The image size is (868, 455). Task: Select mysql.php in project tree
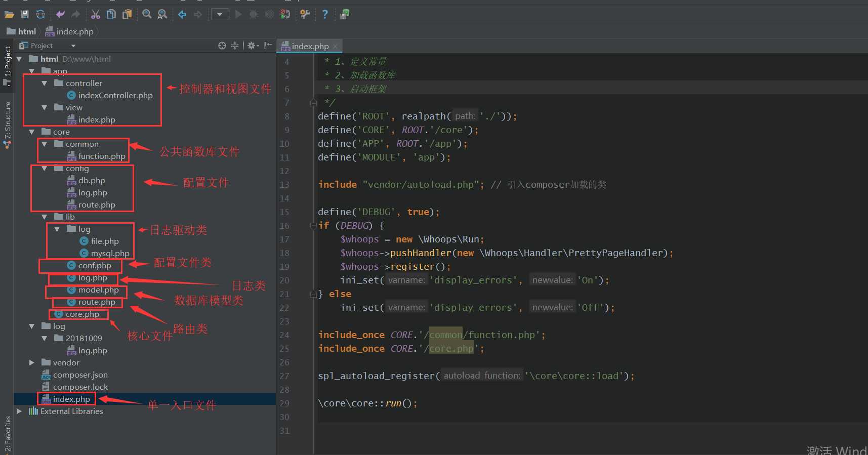pos(104,253)
